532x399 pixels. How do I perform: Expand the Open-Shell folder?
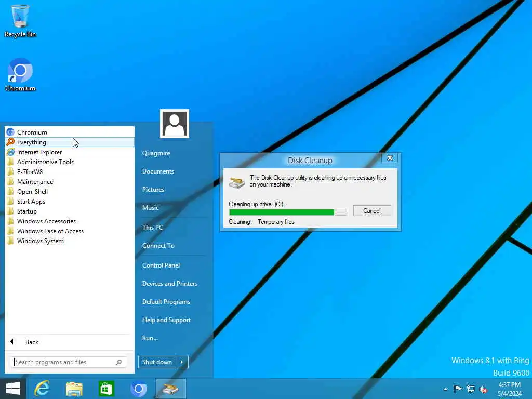[70, 191]
